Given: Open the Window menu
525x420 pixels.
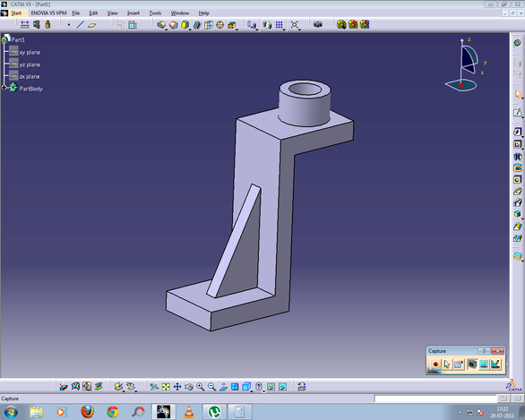Looking at the screenshot, I should pos(180,13).
